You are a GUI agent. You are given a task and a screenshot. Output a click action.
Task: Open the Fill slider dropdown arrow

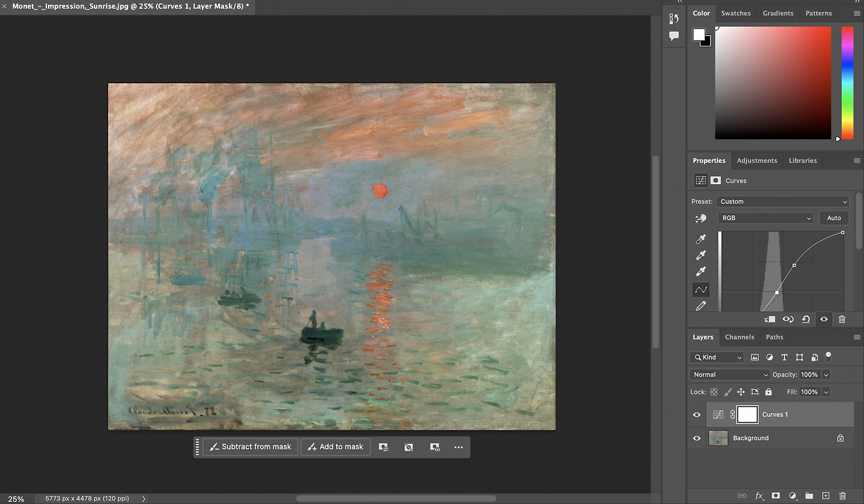click(826, 392)
